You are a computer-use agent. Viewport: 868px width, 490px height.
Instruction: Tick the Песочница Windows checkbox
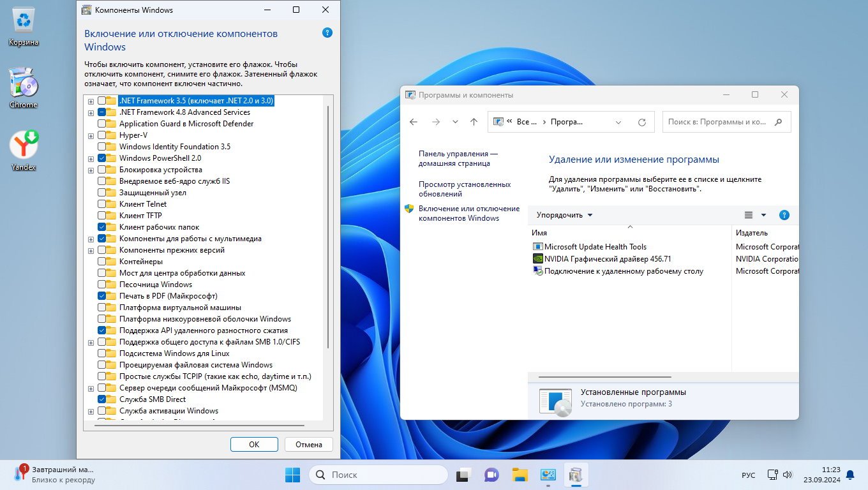(102, 285)
